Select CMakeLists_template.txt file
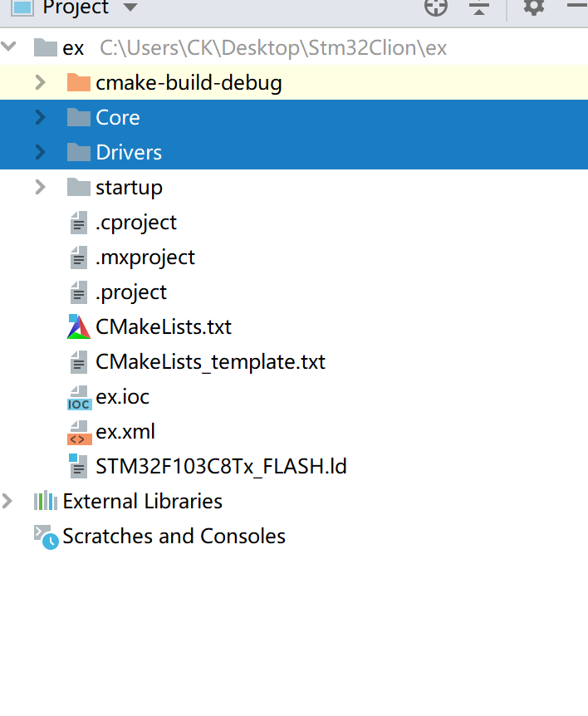 coord(210,362)
